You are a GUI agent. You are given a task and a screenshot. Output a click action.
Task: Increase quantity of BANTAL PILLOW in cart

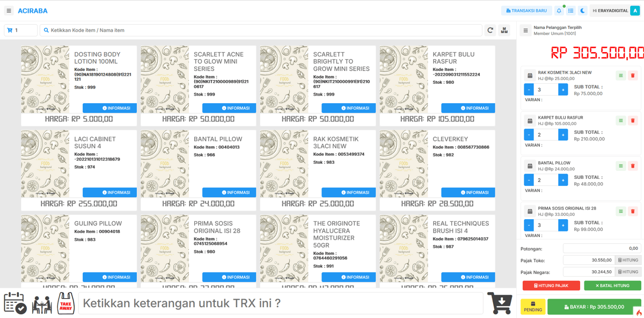click(563, 180)
